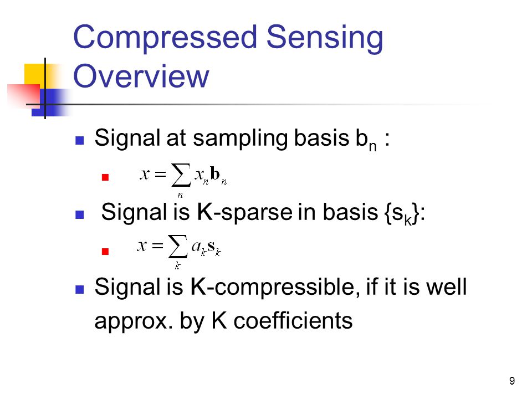The height and width of the screenshot is (399, 532).
Task: Click the yellow square in the slide logo
Action: 34,75
